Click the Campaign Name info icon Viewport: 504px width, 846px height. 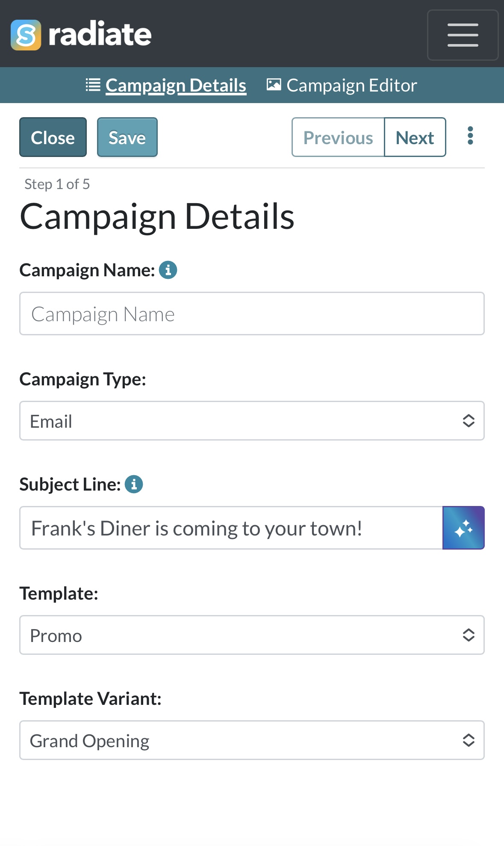point(168,270)
